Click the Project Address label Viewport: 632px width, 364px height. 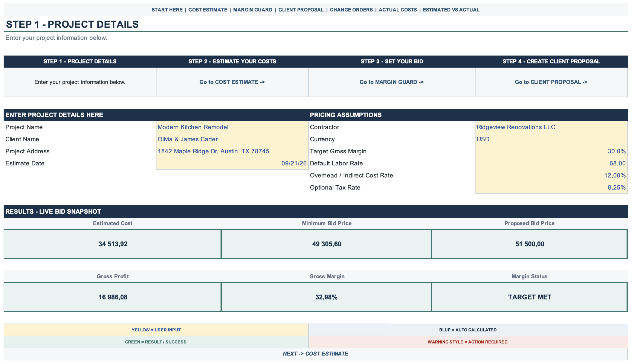(x=27, y=151)
